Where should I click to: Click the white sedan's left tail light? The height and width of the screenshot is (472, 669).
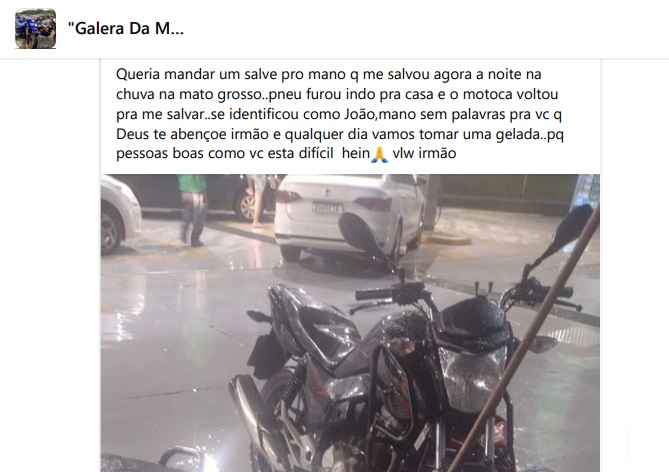[287, 196]
